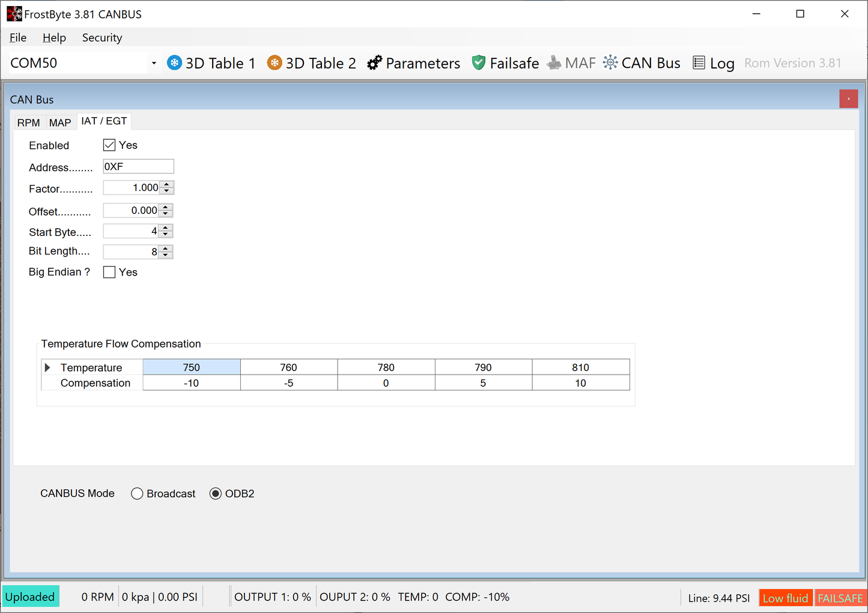Open Parameters gear icon

click(x=375, y=63)
